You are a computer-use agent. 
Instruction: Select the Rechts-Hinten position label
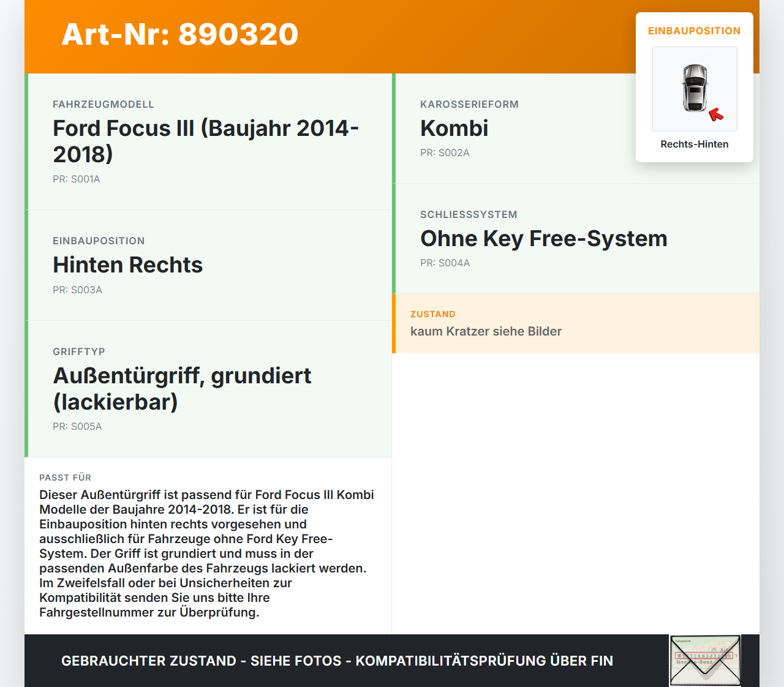click(x=694, y=144)
